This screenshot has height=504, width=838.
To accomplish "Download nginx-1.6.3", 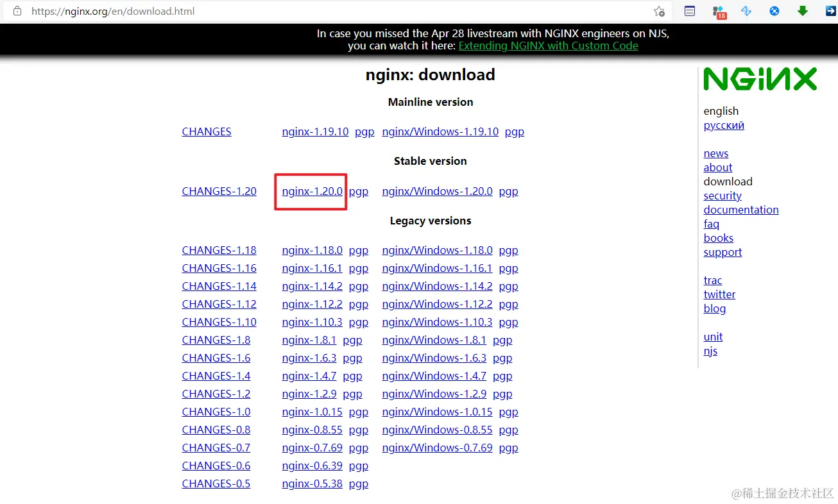I will pyautogui.click(x=309, y=358).
